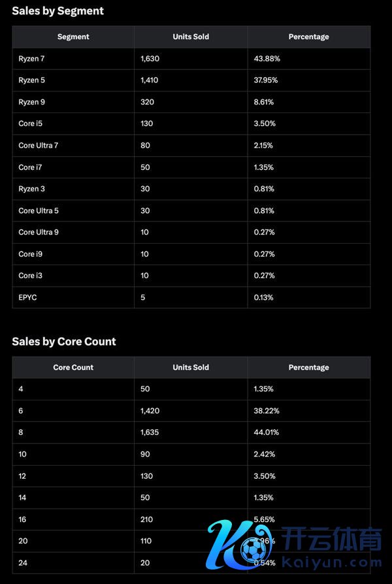Click the Core Count column header

(x=73, y=367)
